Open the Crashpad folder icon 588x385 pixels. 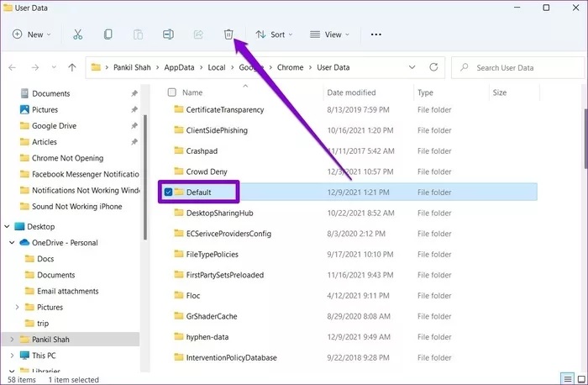178,150
